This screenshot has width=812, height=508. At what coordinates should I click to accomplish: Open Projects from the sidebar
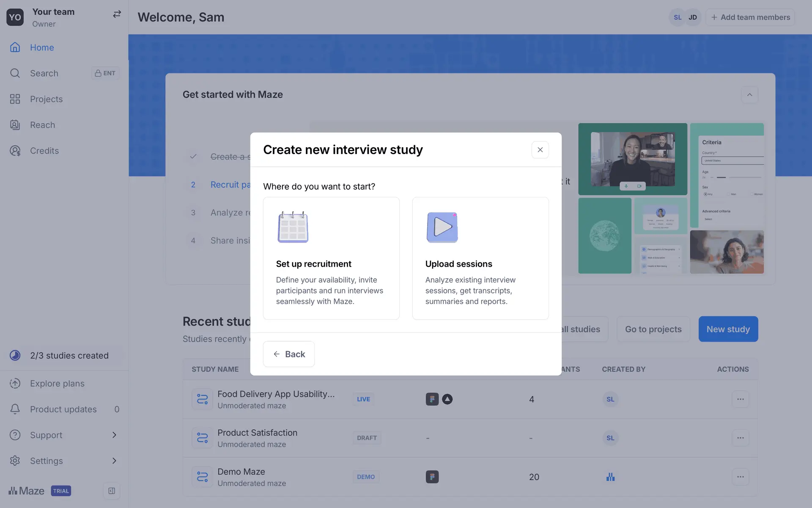pyautogui.click(x=46, y=99)
